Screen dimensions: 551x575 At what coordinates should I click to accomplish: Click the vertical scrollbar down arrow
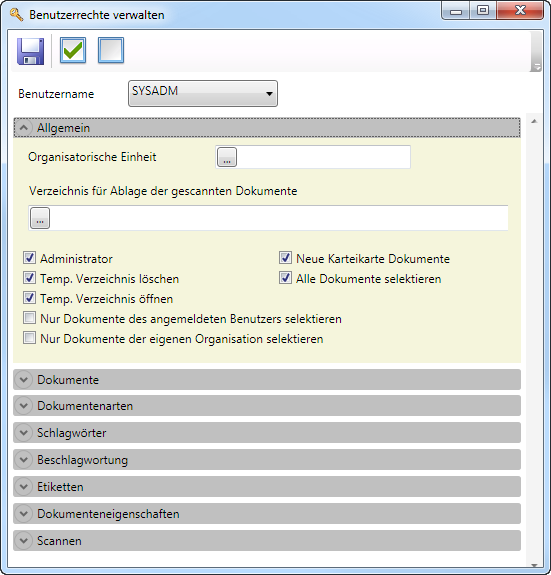click(x=534, y=565)
